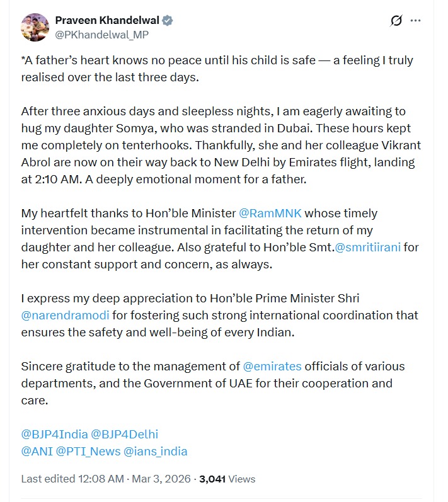Click the blue verified badge
Screen dimensions: 448x502
(168, 21)
